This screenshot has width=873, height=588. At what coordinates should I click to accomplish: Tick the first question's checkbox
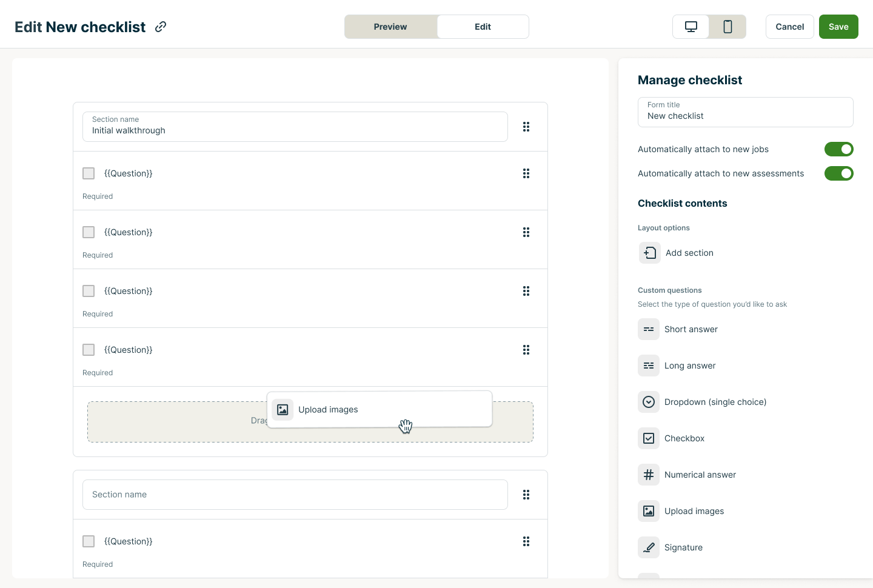click(x=89, y=173)
